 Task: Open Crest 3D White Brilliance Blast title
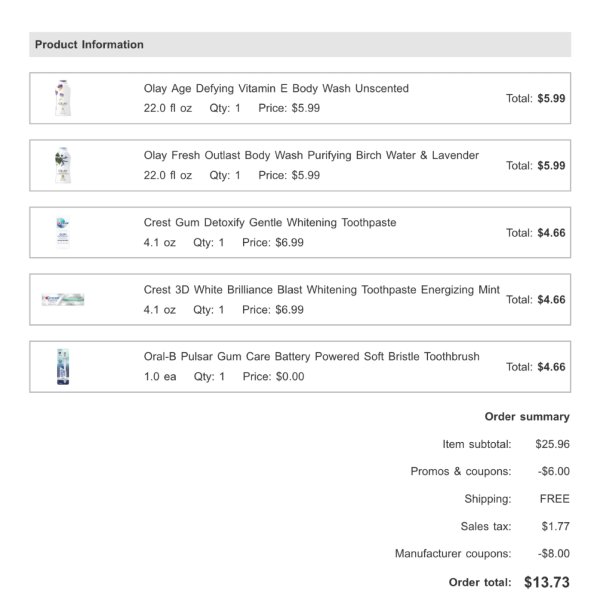coord(321,290)
